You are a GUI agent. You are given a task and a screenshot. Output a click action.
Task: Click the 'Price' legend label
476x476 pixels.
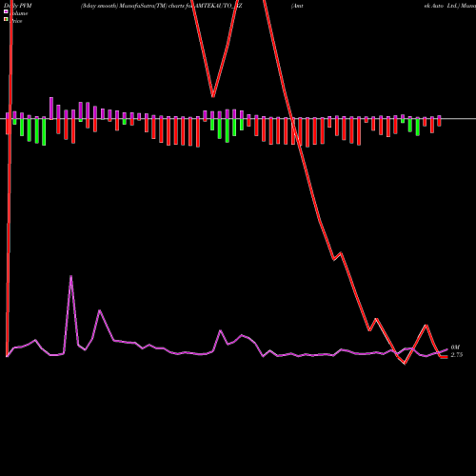point(16,21)
